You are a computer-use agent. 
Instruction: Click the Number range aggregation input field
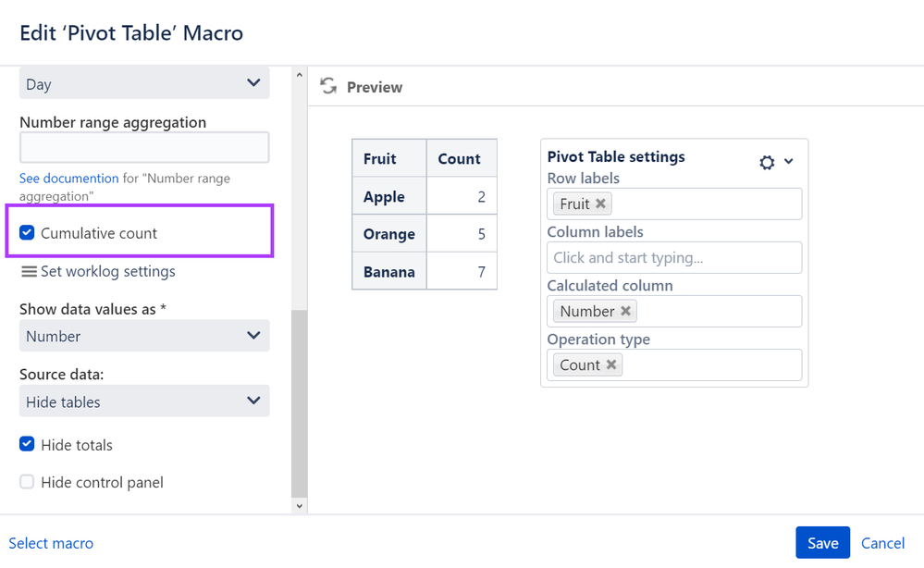click(x=144, y=148)
